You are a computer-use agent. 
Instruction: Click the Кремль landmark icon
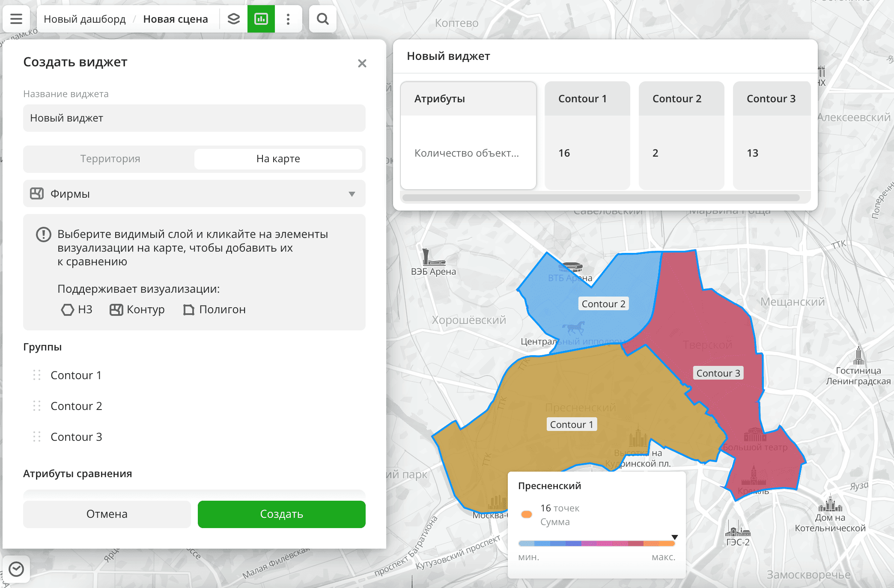tap(754, 476)
